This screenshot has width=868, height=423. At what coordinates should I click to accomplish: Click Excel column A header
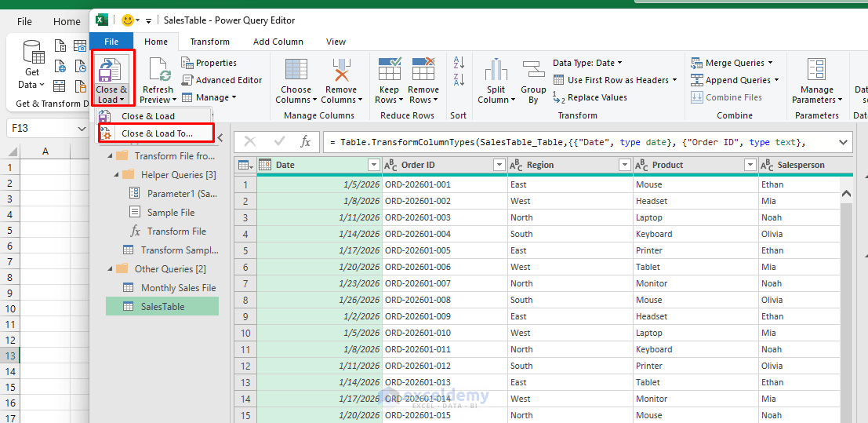tap(45, 151)
